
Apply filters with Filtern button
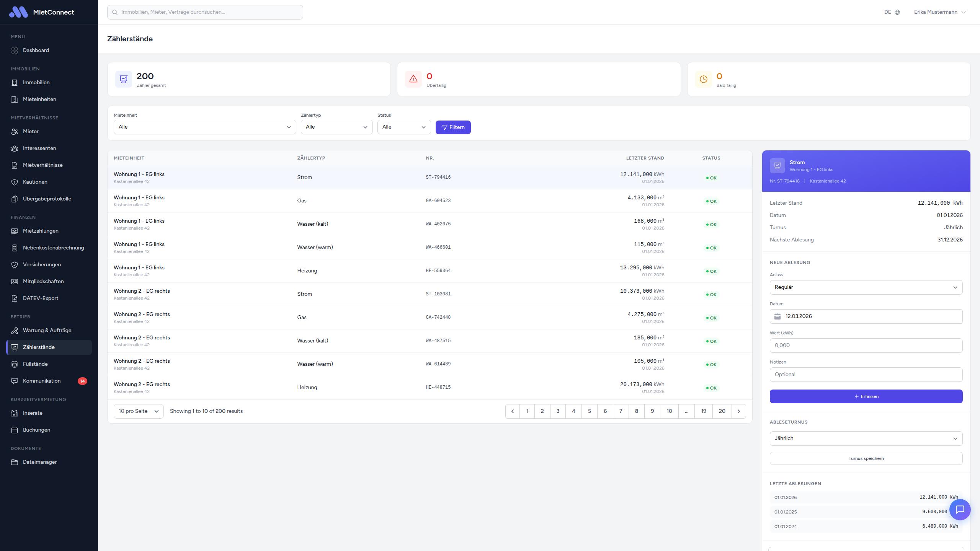[453, 127]
